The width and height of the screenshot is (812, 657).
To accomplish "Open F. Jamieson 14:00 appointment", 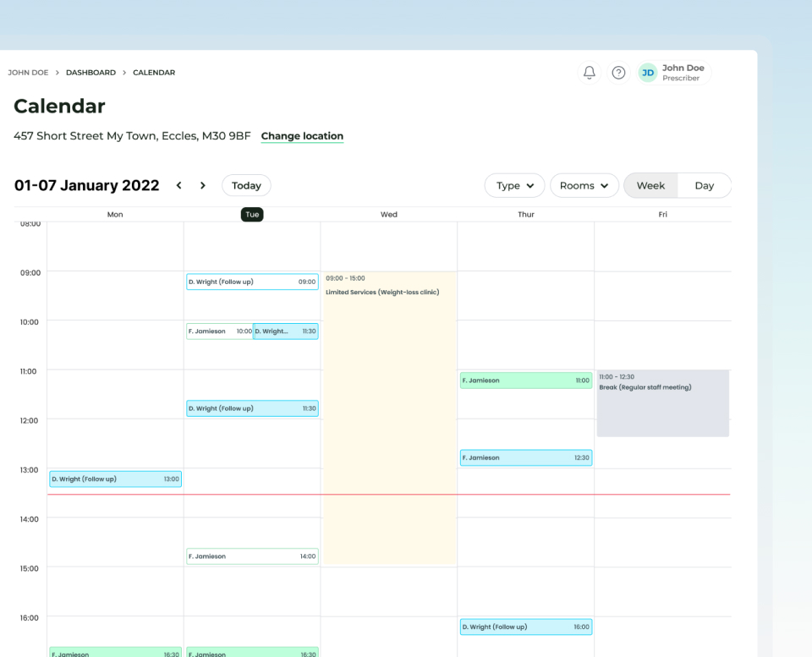I will click(x=252, y=556).
